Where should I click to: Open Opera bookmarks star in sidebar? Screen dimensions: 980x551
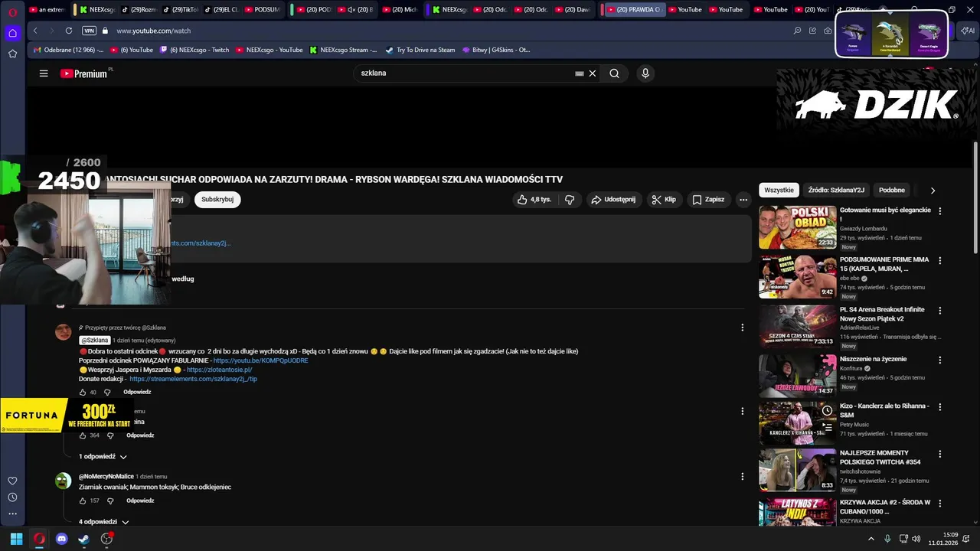[x=12, y=54]
